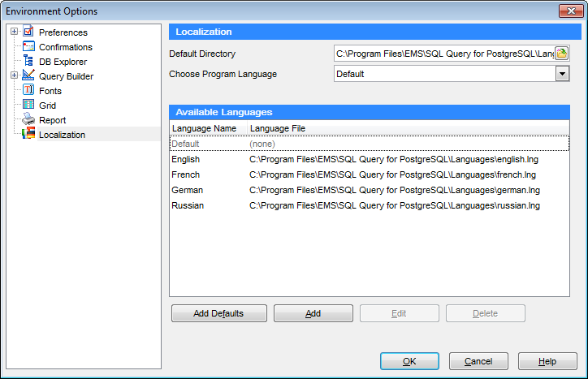588x379 pixels.
Task: Click the Localization flag icon
Action: pos(28,135)
